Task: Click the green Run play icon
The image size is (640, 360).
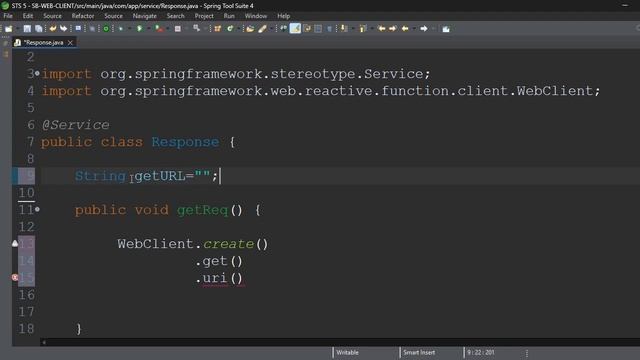Action: click(139, 29)
